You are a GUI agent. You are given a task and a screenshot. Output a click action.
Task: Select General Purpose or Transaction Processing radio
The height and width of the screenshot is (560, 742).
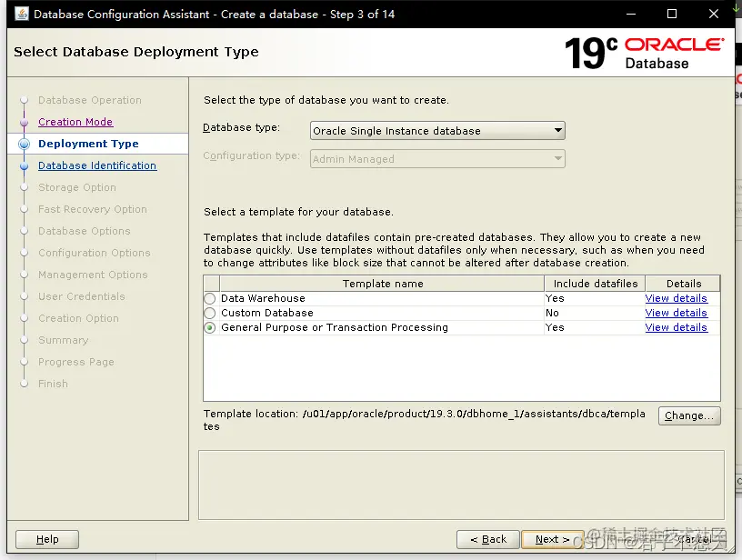pyautogui.click(x=210, y=328)
